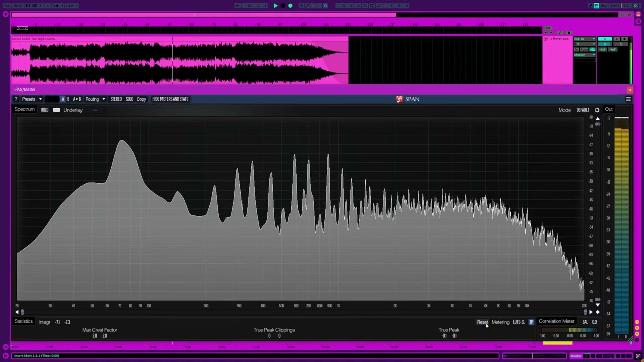Close the SPAN/Master plugin window
Screen dimensions: 644x362
coord(630,89)
